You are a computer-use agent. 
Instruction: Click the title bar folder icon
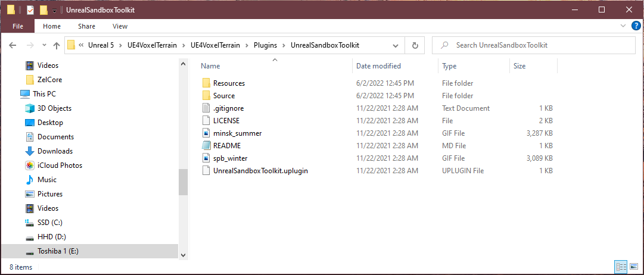[x=11, y=10]
